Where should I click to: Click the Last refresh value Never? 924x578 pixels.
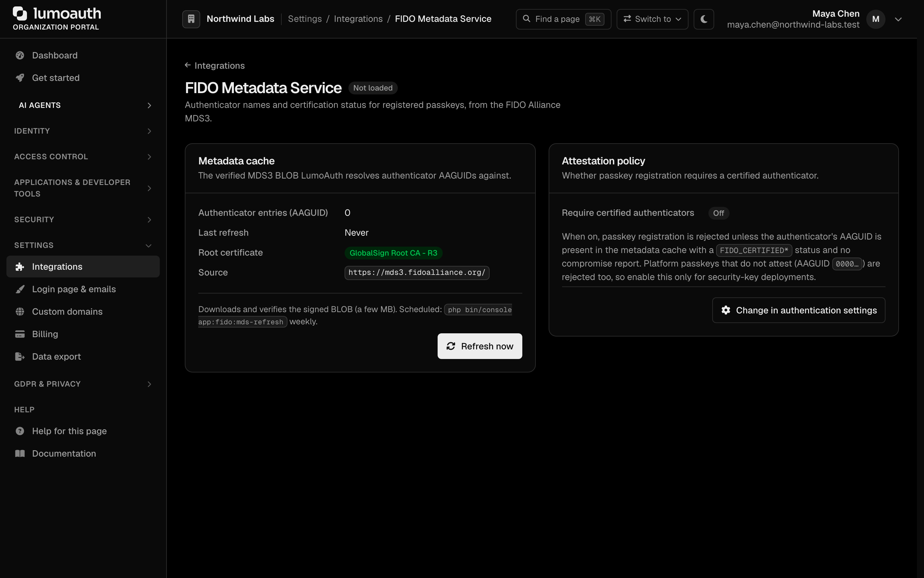pyautogui.click(x=357, y=233)
